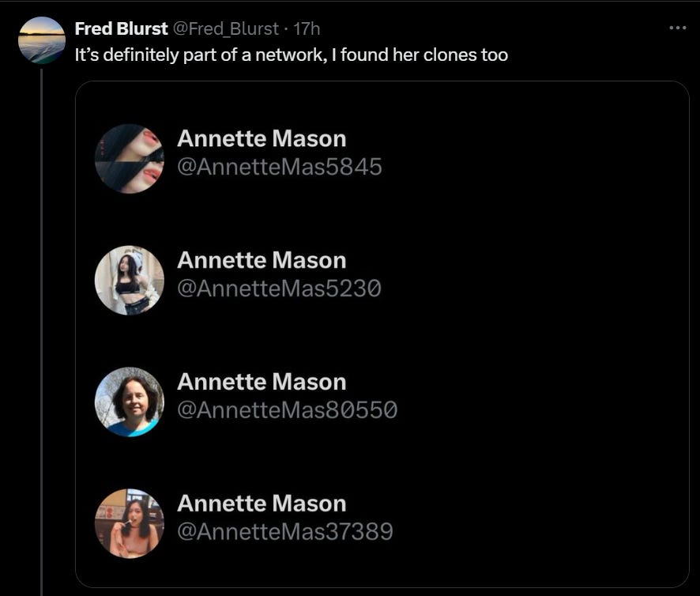The height and width of the screenshot is (596, 700).
Task: Click the @Fred_Blurst handle
Action: point(225,29)
